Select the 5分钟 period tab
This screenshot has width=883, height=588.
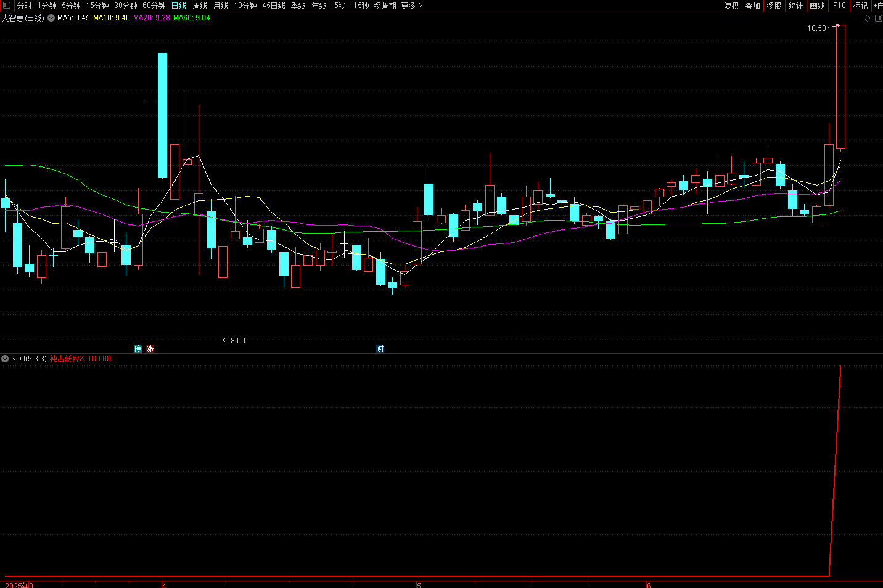click(x=71, y=6)
